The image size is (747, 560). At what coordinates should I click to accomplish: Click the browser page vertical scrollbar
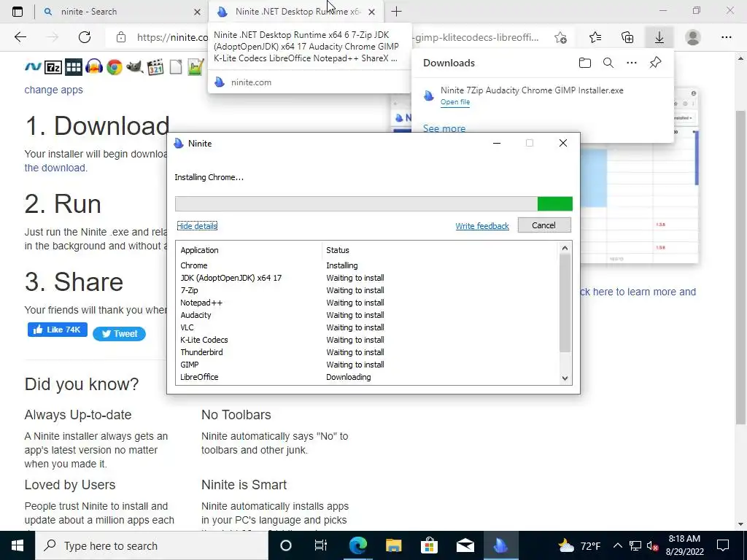(740, 267)
